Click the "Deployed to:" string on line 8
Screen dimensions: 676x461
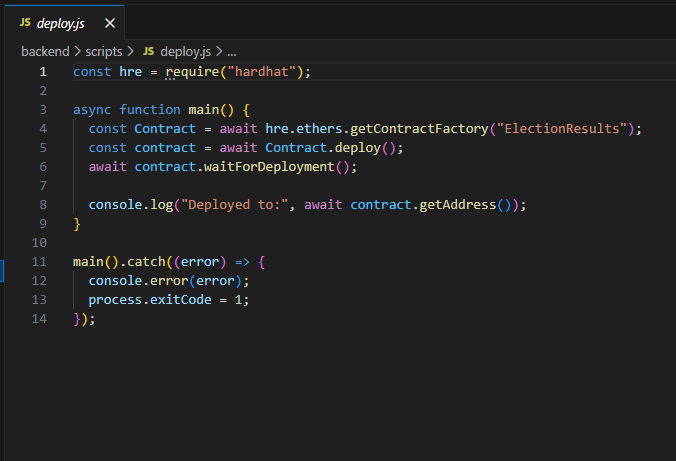click(235, 204)
